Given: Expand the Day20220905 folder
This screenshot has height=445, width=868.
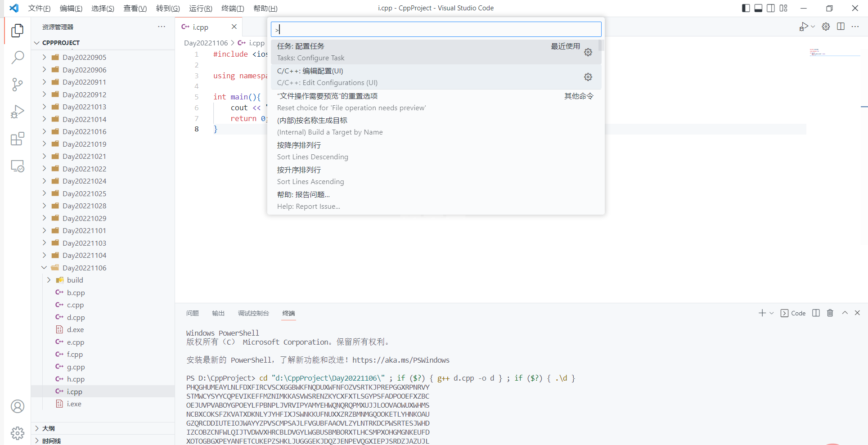Looking at the screenshot, I should pyautogui.click(x=44, y=57).
